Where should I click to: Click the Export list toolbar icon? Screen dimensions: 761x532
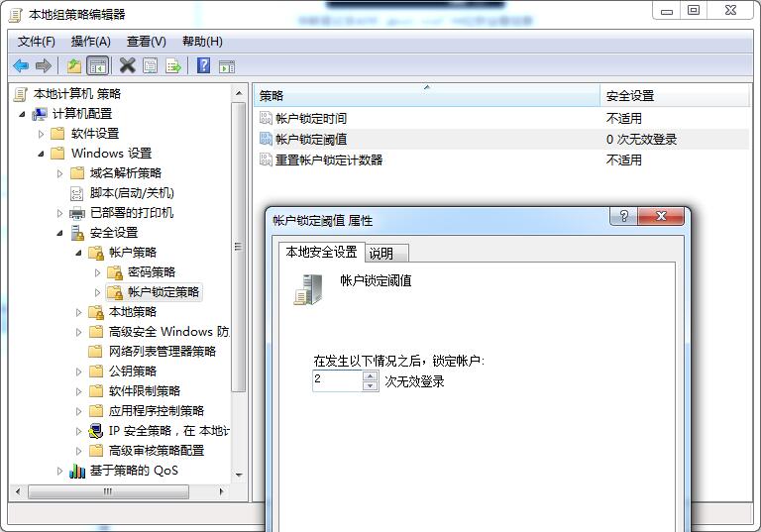coord(173,66)
